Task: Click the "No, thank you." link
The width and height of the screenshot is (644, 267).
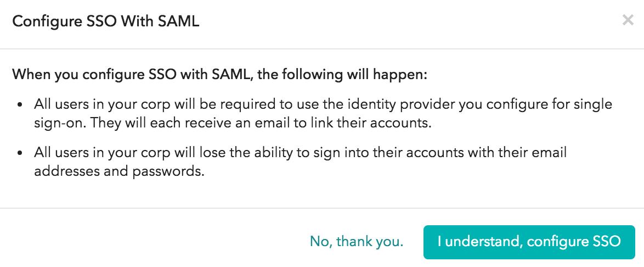Action: pos(357,241)
